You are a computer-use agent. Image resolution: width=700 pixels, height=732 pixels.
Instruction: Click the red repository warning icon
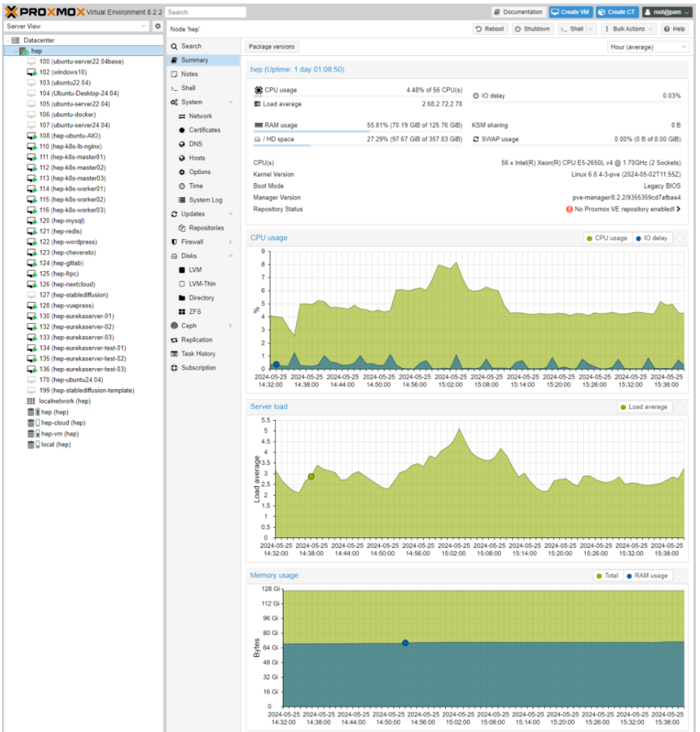[x=570, y=209]
